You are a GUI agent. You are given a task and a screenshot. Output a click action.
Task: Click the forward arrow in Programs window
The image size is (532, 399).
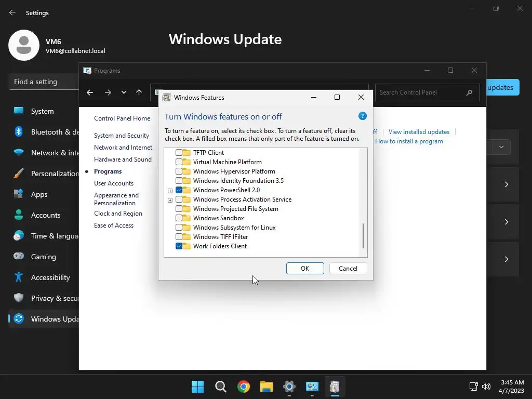coord(108,92)
